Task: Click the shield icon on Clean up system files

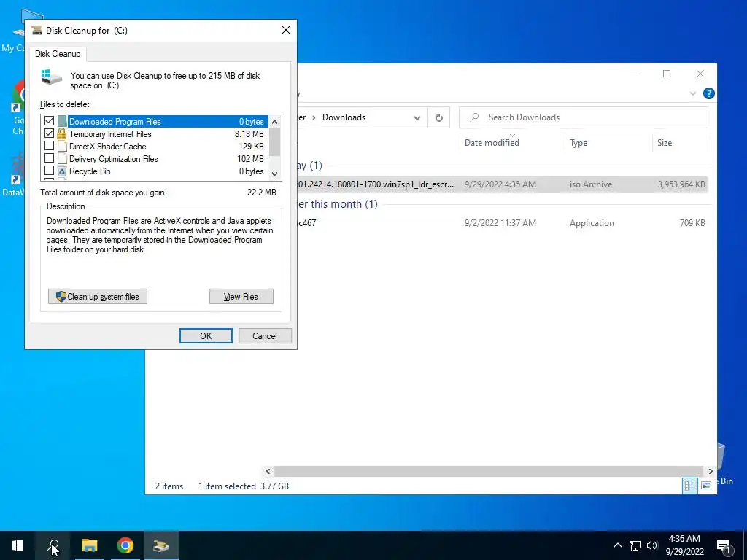Action: coord(61,296)
